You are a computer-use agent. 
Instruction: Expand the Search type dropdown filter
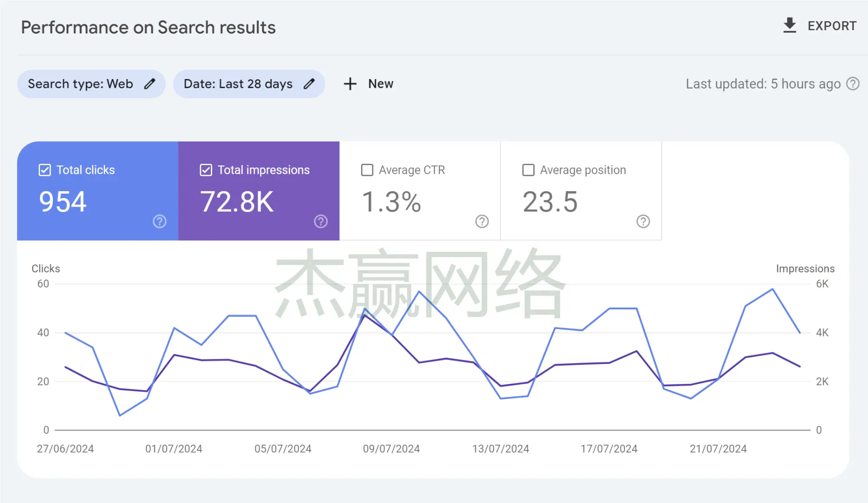pos(92,84)
